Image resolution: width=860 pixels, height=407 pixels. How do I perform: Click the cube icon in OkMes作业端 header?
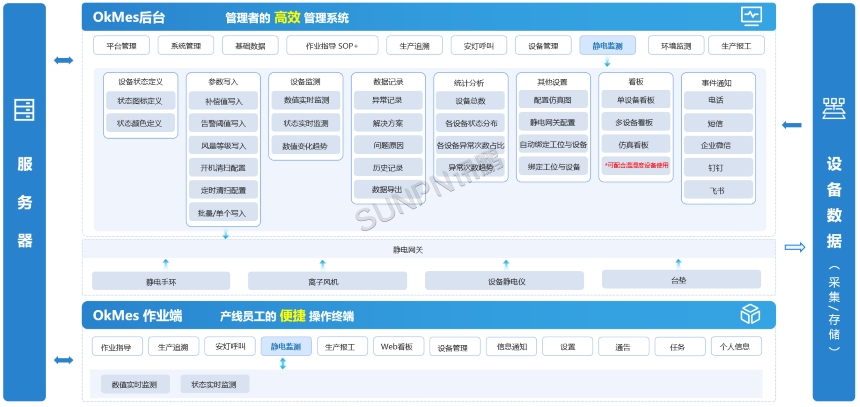pos(750,314)
